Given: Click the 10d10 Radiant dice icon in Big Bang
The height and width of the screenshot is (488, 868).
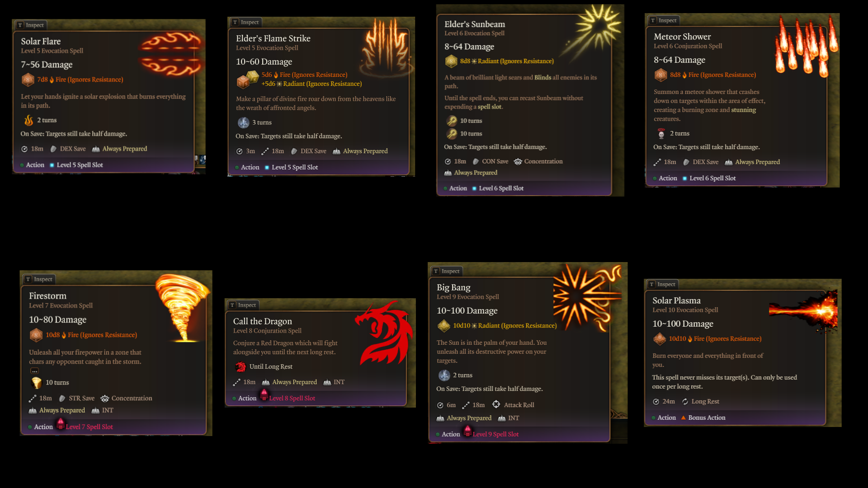Looking at the screenshot, I should click(444, 325).
